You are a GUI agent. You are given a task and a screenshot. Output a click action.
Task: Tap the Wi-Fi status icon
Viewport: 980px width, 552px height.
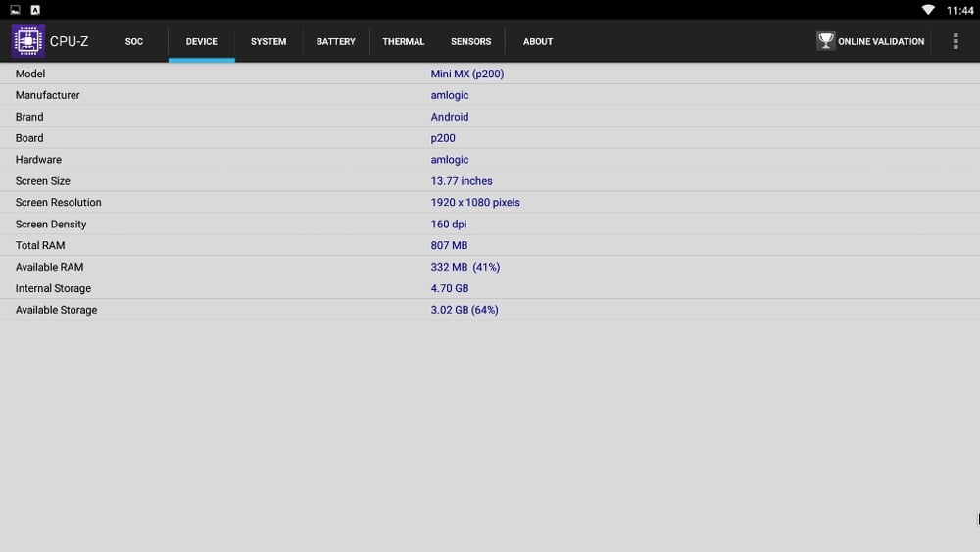927,10
